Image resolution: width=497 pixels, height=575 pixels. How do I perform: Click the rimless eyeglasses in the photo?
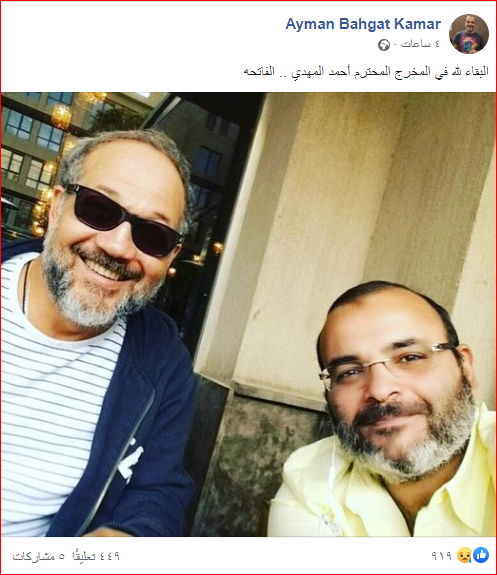(x=387, y=361)
